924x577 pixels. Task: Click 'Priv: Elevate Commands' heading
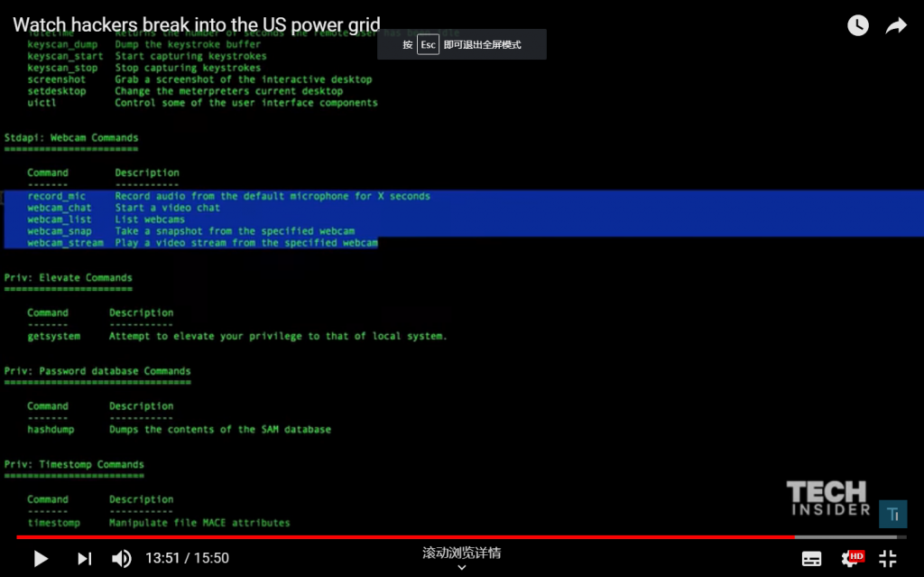tap(69, 278)
